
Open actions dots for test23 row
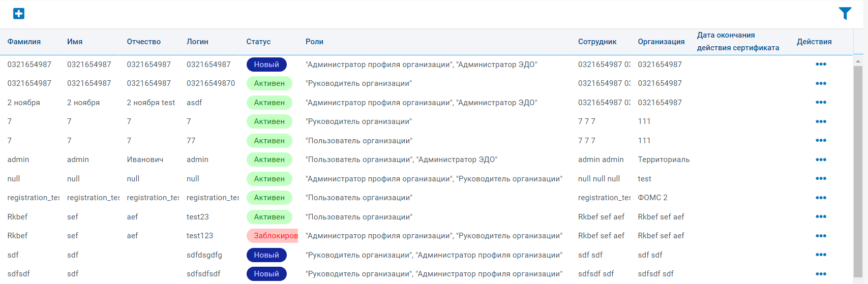pos(821,217)
